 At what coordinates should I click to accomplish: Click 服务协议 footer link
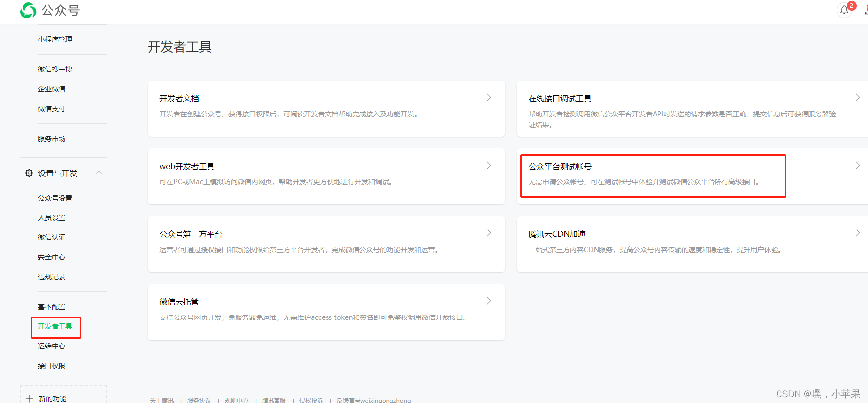[199, 400]
